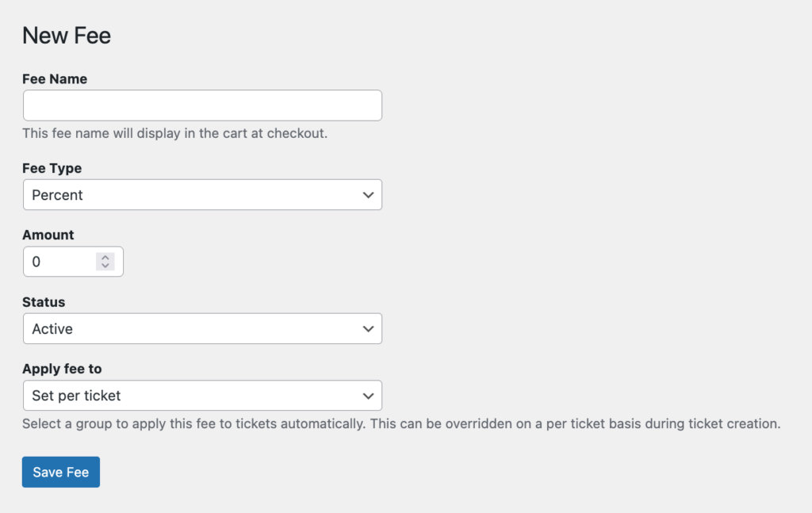Screen dimensions: 812x513
Task: Click the New Fee heading
Action: 67,36
